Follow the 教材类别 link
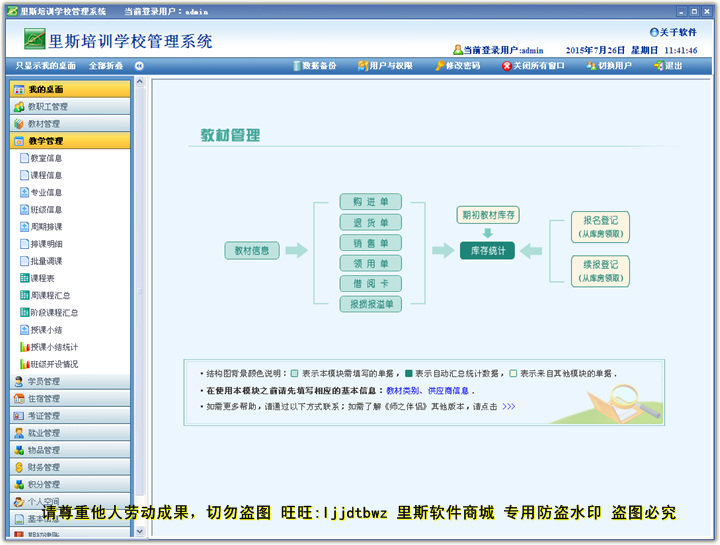This screenshot has height=545, width=720. 403,390
